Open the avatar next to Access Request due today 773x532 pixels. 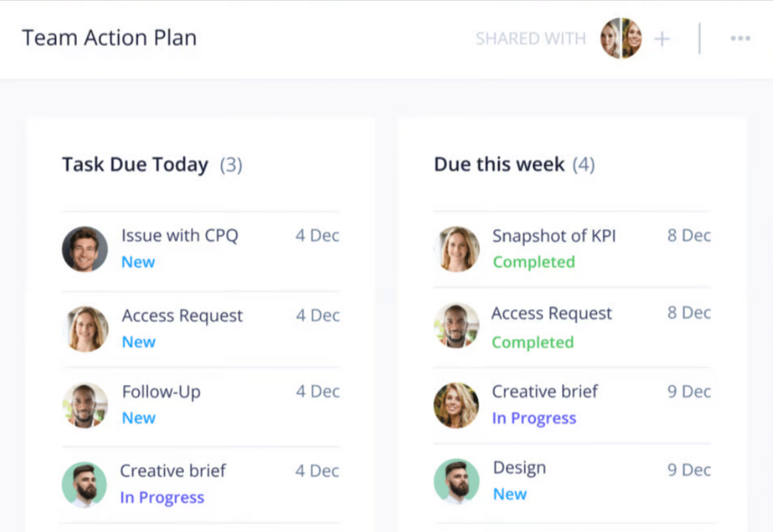pos(85,328)
